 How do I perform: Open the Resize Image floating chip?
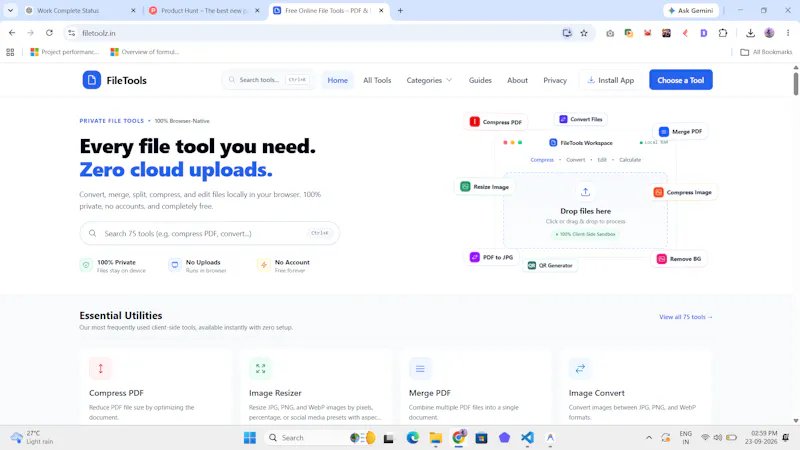pos(485,187)
